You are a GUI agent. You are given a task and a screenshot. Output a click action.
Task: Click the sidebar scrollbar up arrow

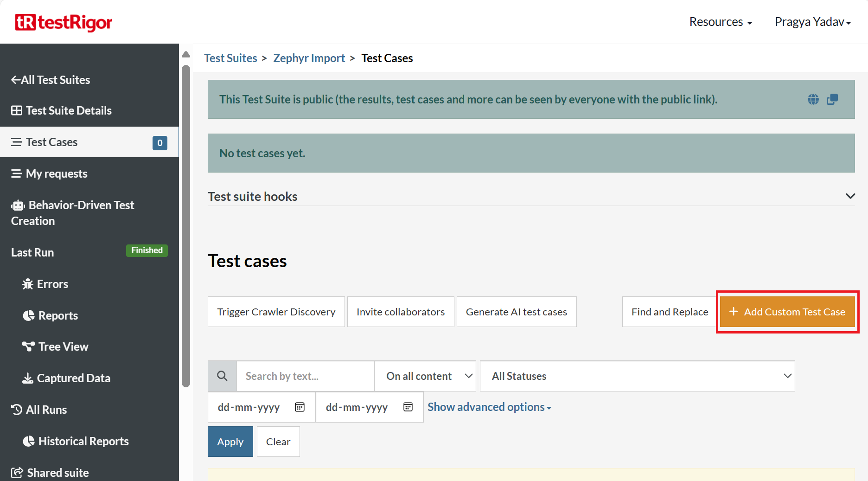coord(186,55)
